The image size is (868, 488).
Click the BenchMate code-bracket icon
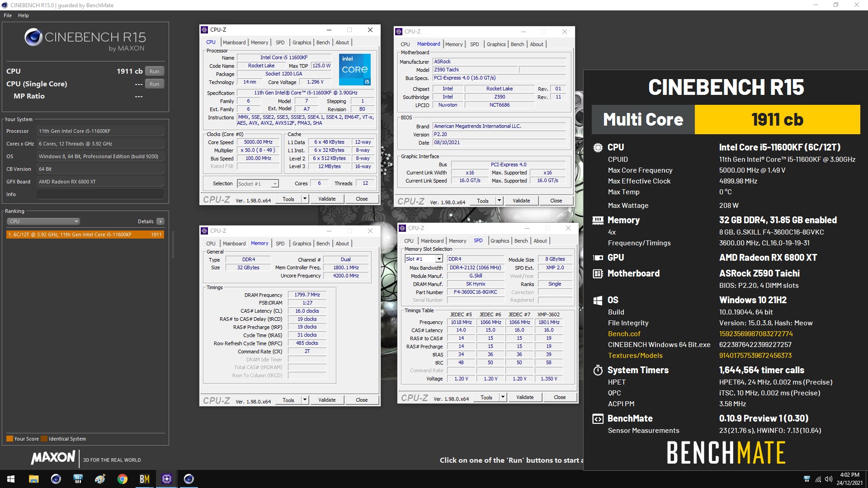point(598,418)
